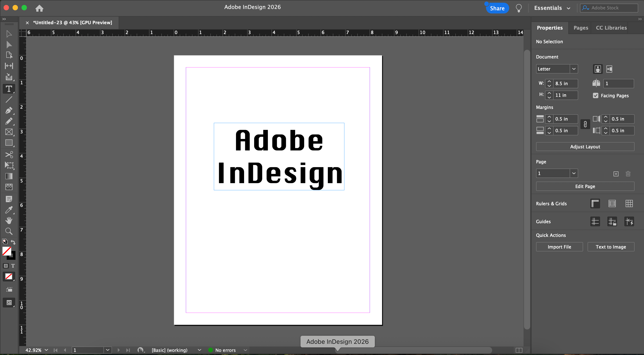Screen dimensions: 644x355
Task: Uncheck the Facing Pages checkbox
Action: 595,95
